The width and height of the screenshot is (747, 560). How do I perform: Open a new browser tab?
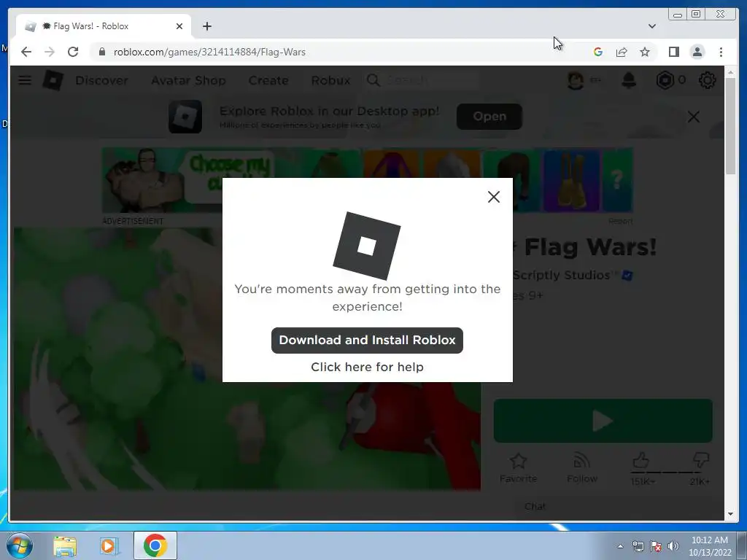click(206, 26)
